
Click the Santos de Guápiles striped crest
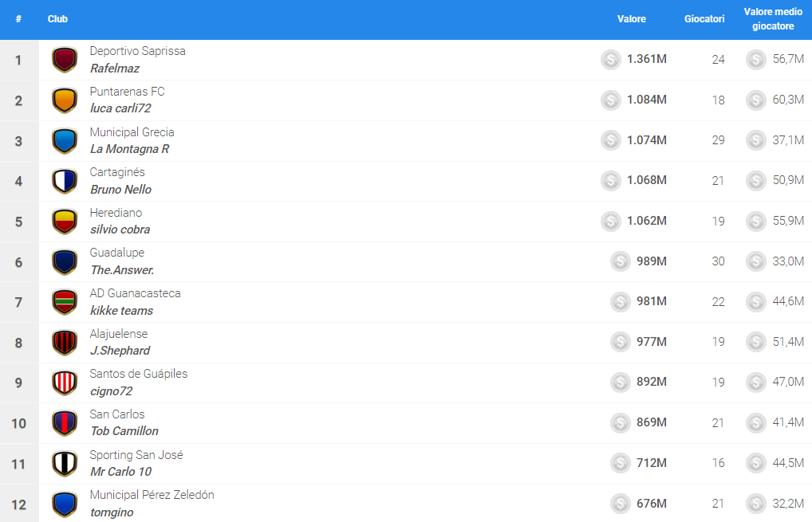[65, 383]
